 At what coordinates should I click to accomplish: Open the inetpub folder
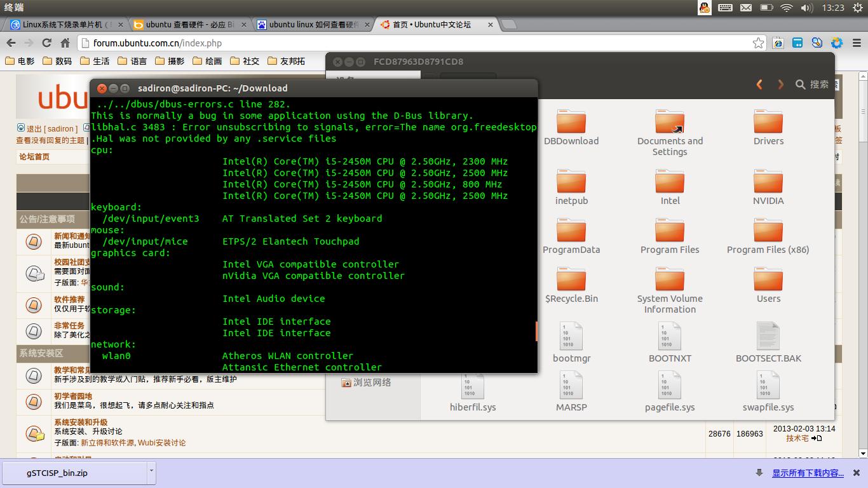(x=571, y=187)
